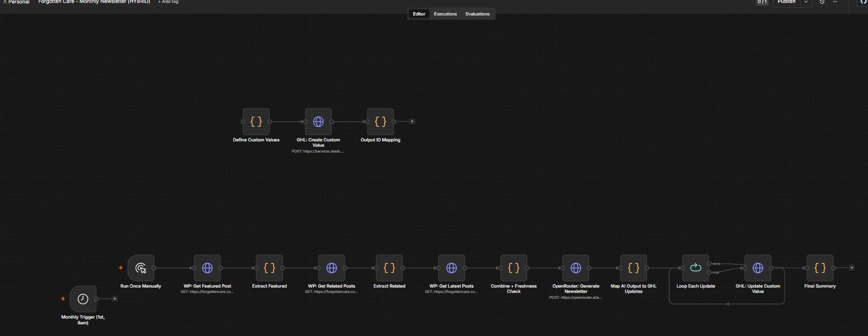Add a node after Final Summary
This screenshot has width=868, height=336.
point(852,268)
